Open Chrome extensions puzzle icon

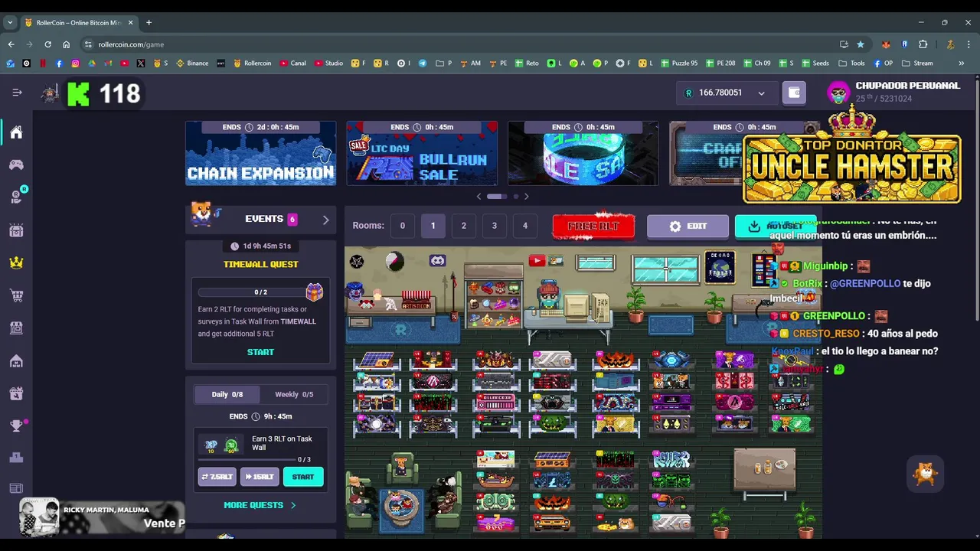click(923, 44)
